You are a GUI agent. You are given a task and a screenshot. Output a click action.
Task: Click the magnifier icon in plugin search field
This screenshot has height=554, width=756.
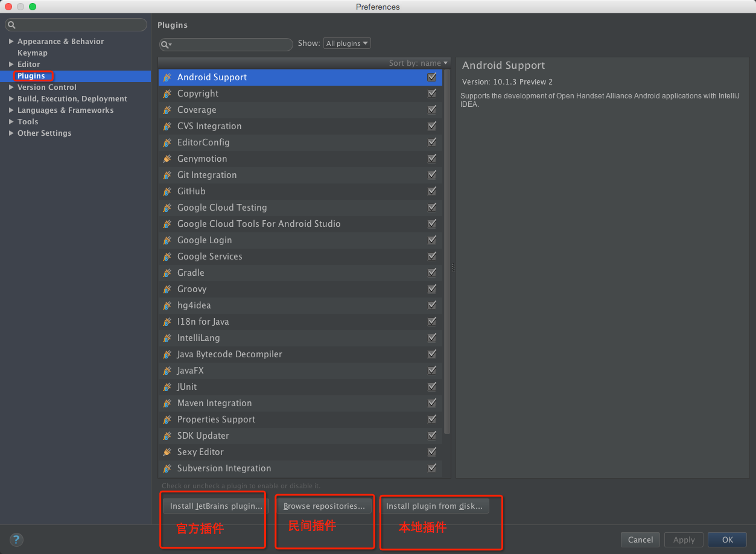166,45
